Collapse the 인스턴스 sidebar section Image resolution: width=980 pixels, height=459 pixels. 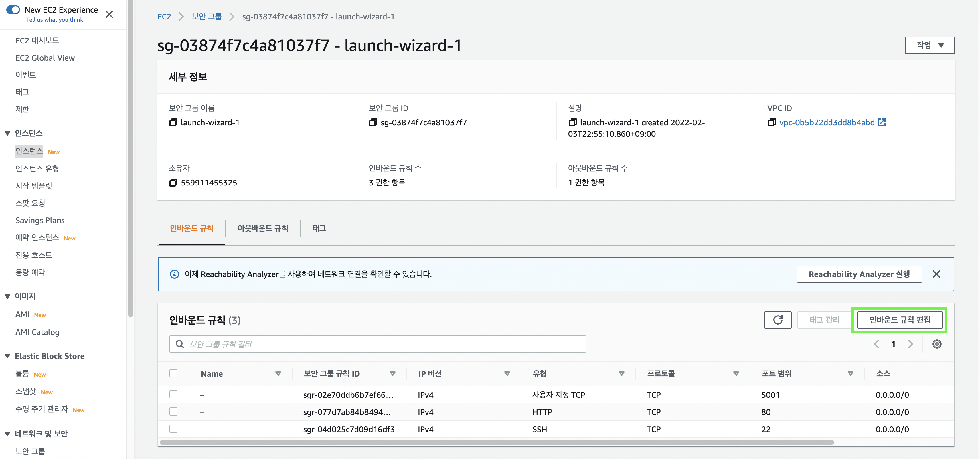[x=7, y=133]
